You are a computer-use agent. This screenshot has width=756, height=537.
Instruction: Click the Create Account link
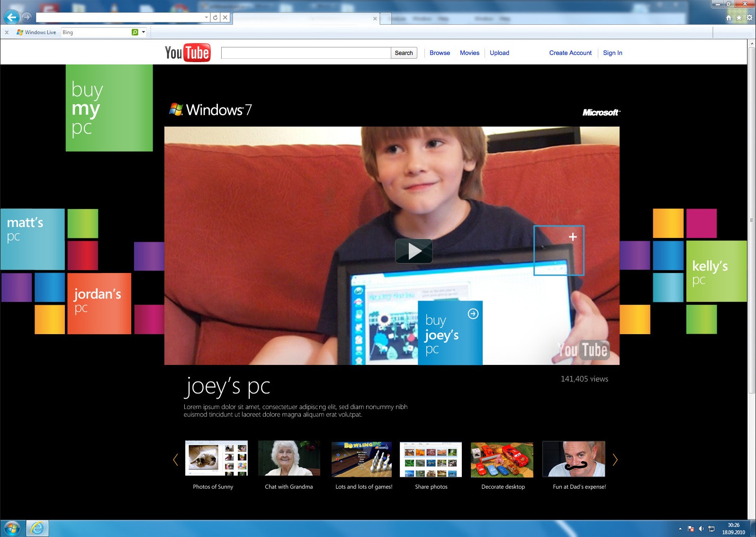[x=570, y=53]
